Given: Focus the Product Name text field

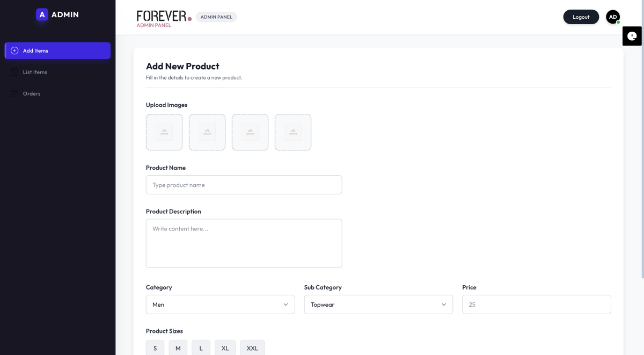Looking at the screenshot, I should pyautogui.click(x=244, y=185).
